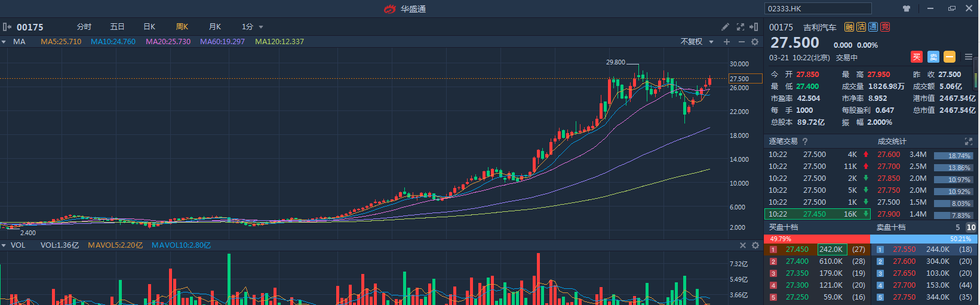This screenshot has width=980, height=305.
Task: Switch order book depth to 10 levels
Action: coord(971,227)
